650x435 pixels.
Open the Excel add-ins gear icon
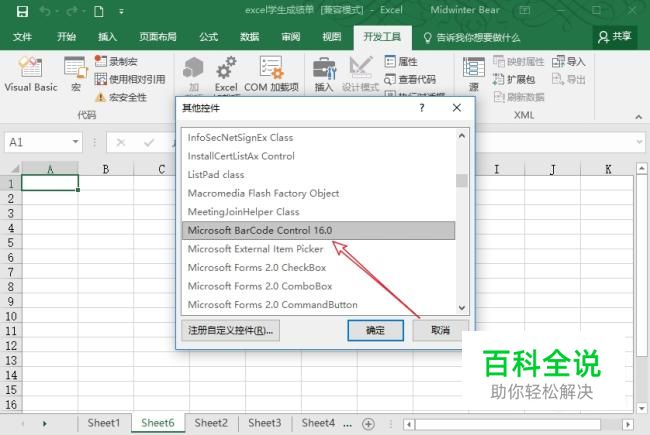tap(226, 75)
